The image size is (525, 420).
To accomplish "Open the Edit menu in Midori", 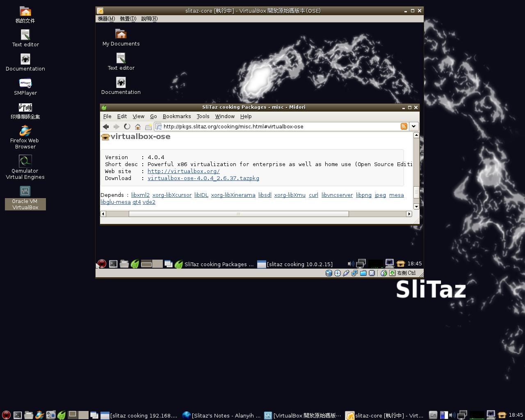I will click(122, 116).
